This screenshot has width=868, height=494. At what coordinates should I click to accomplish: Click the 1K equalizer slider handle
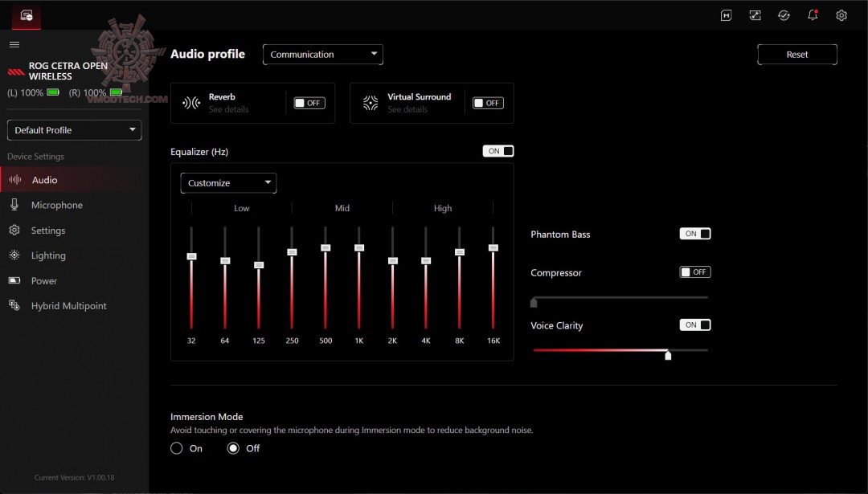pos(359,247)
